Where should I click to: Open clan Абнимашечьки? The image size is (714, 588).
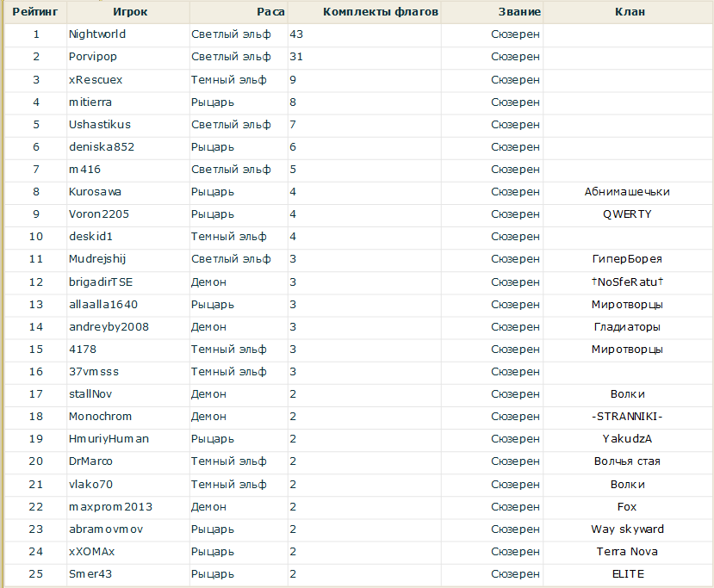tap(627, 191)
